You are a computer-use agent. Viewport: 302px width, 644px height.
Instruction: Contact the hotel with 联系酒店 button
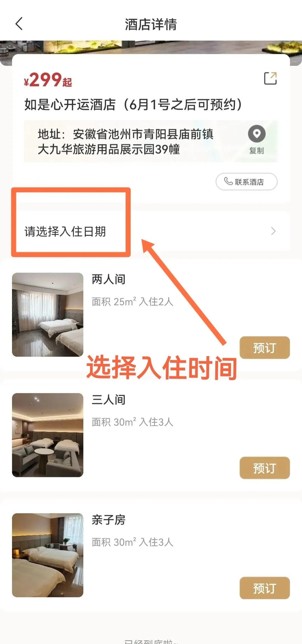247,182
